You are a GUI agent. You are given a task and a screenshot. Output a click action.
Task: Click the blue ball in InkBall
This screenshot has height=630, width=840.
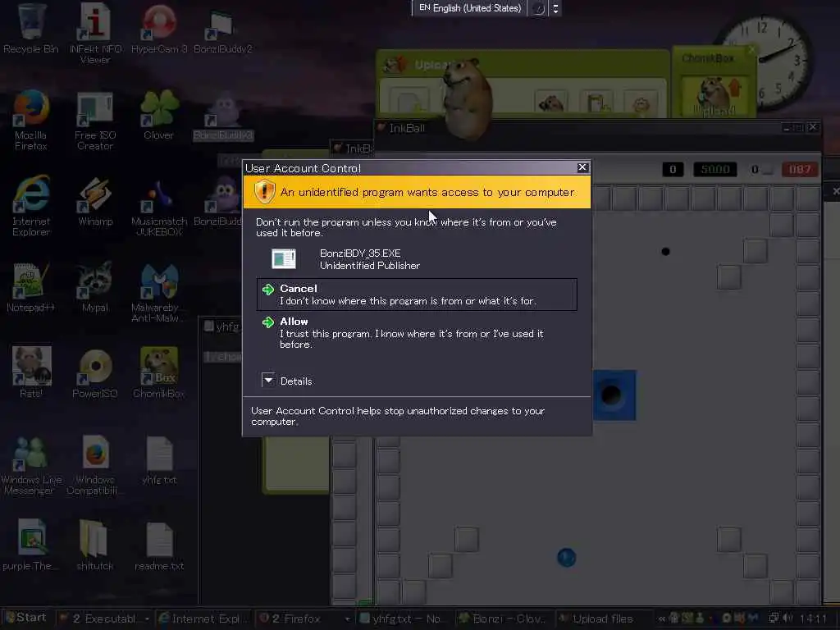[566, 558]
